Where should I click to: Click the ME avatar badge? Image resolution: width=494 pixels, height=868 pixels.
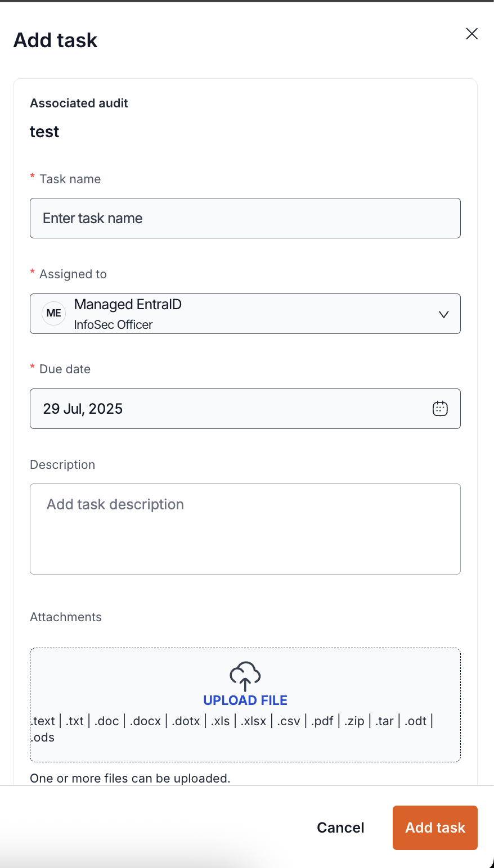[54, 314]
